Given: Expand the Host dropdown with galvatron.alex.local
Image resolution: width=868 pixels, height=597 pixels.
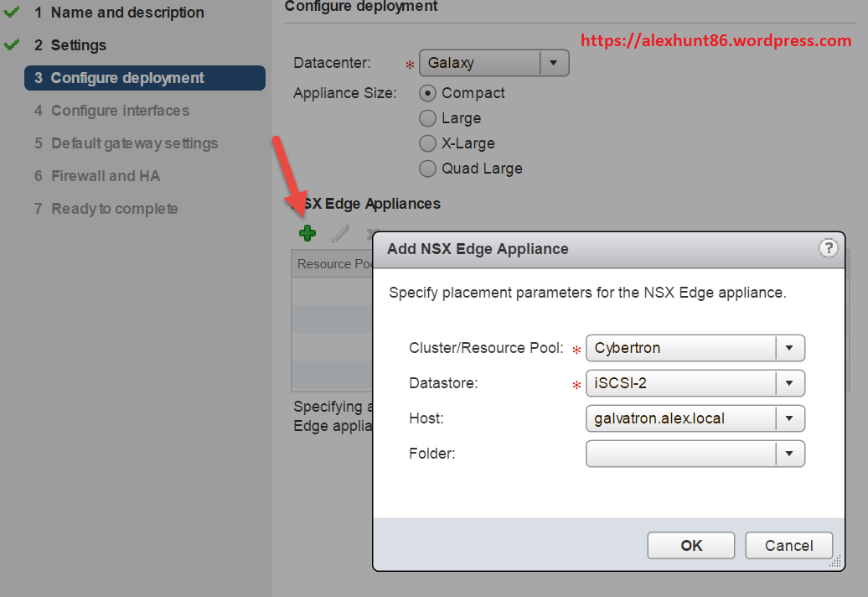Looking at the screenshot, I should (788, 418).
